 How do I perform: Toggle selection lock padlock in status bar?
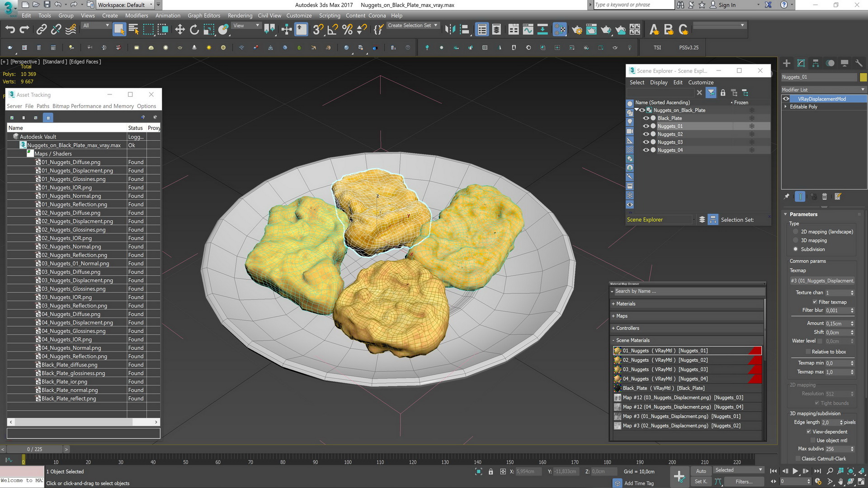491,471
